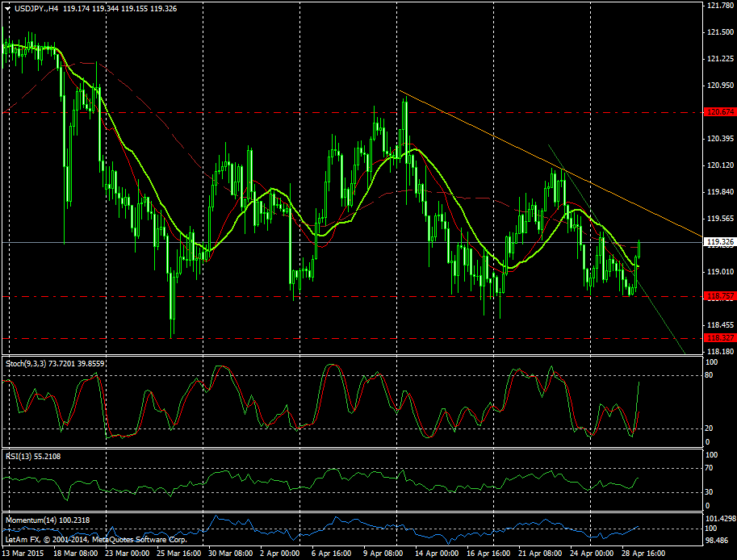Click the Momentum 101.4298 scale value

720,518
